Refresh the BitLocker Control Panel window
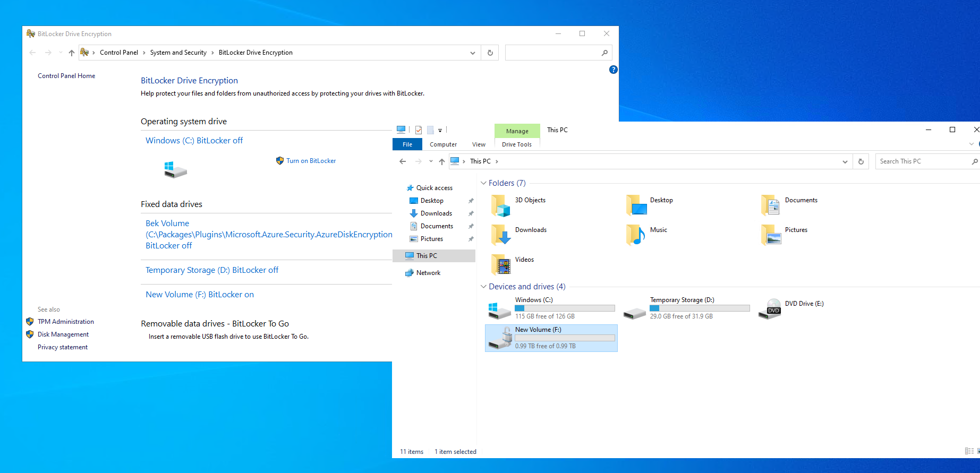 490,53
